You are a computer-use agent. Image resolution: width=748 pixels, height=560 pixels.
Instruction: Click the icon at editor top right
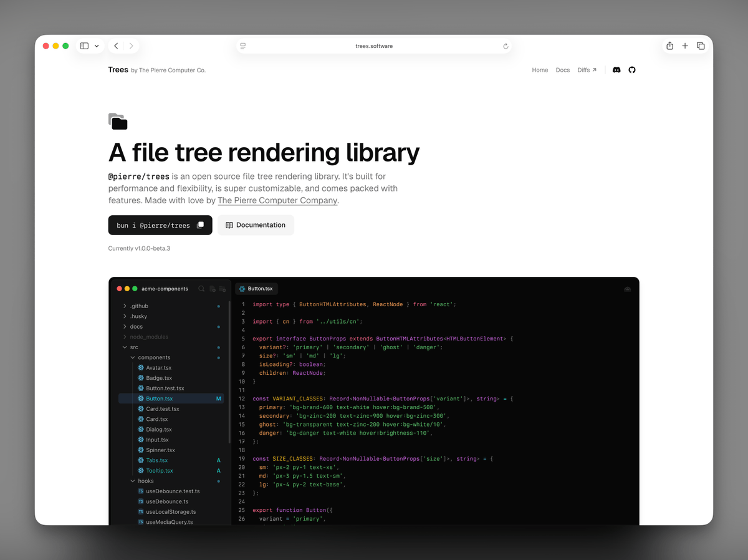coord(627,289)
